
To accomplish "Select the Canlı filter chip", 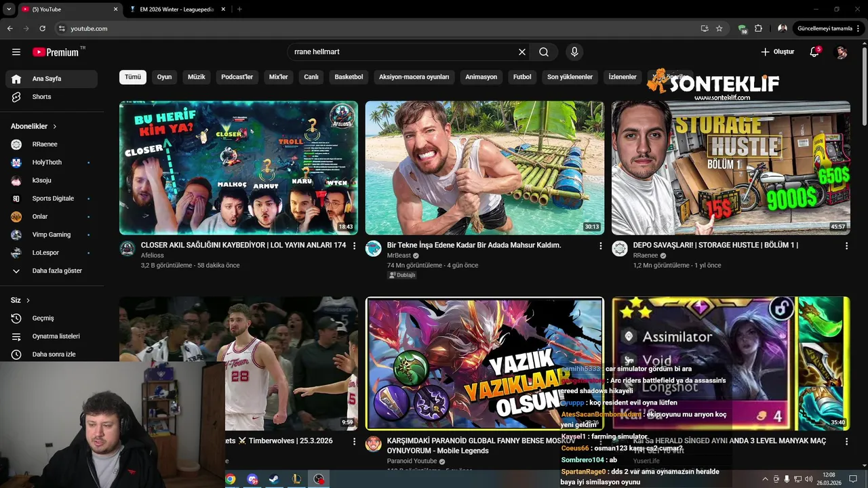I will tap(311, 77).
